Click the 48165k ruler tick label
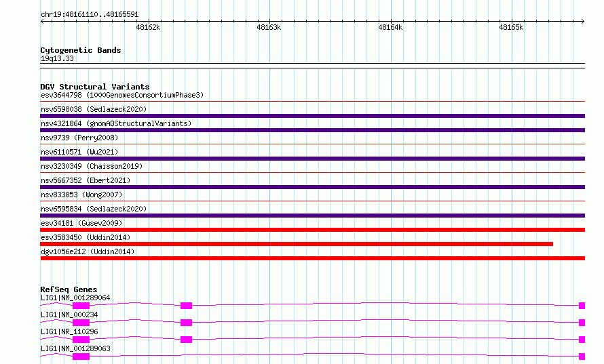 click(511, 27)
